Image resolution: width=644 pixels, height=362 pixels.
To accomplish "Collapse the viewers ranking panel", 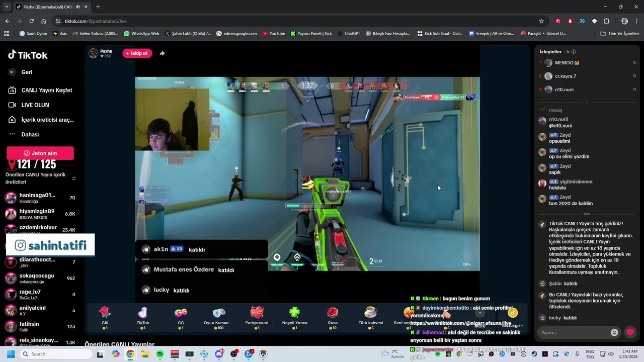I will pyautogui.click(x=587, y=102).
